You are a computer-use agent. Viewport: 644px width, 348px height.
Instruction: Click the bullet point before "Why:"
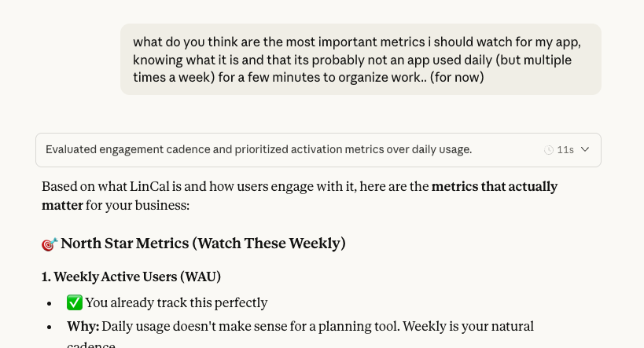50,327
